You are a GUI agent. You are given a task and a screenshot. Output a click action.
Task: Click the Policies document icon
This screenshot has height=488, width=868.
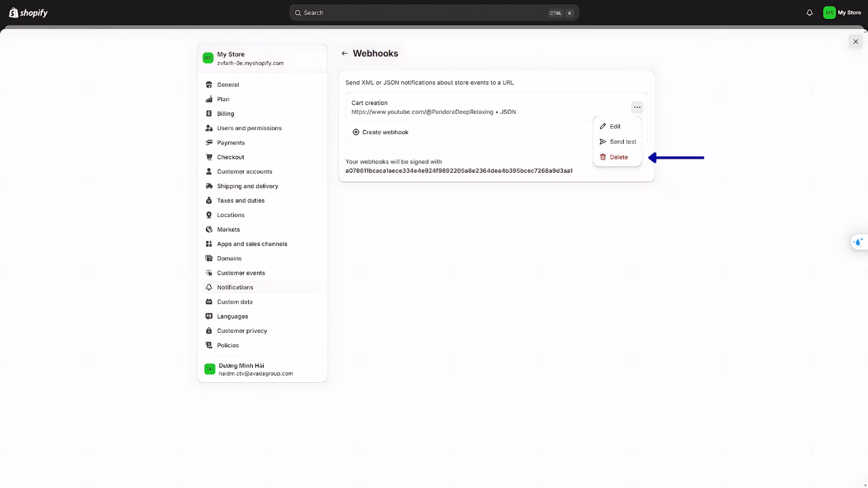coord(209,345)
